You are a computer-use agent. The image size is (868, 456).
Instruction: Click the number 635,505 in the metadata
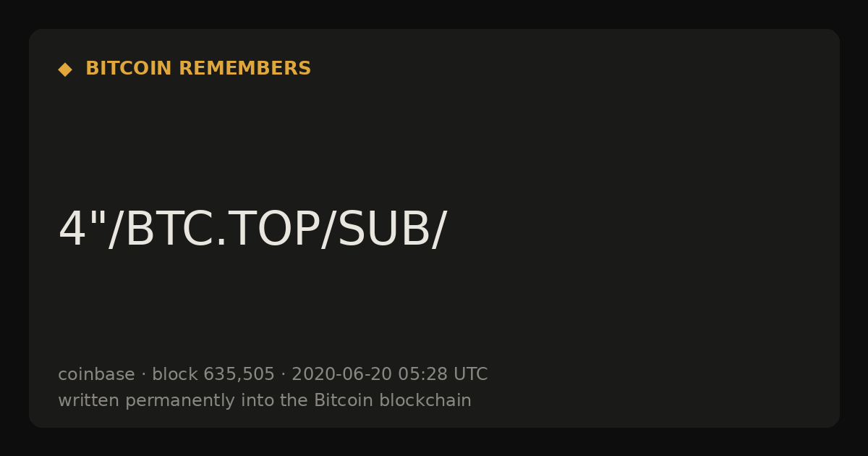pyautogui.click(x=239, y=375)
